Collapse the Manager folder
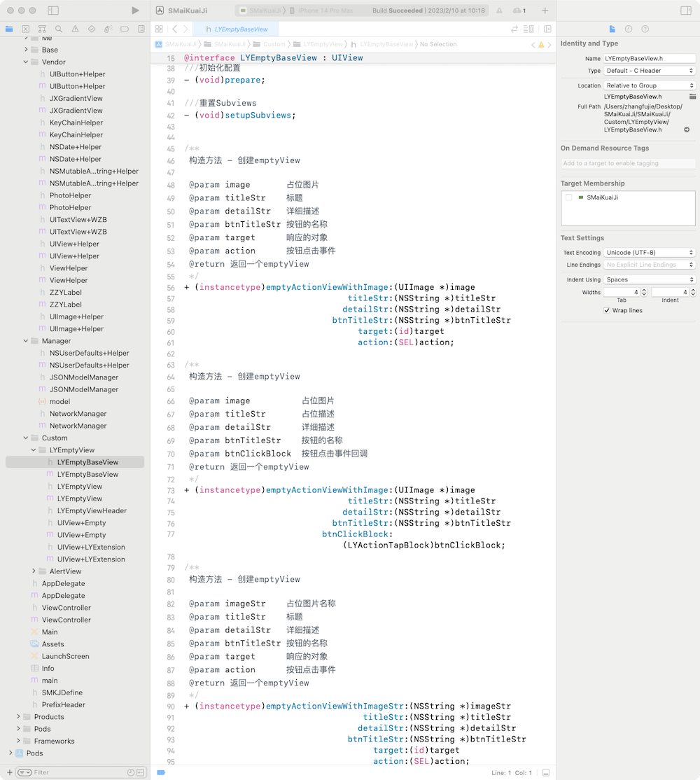 pyautogui.click(x=26, y=341)
